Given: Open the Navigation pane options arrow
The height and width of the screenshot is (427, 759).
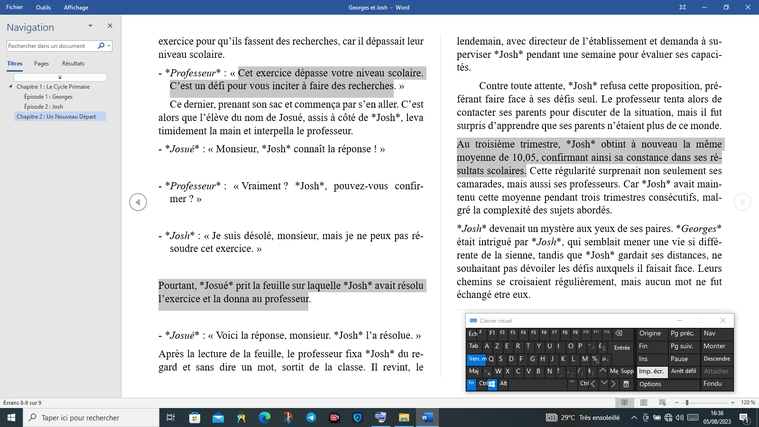Looking at the screenshot, I should [90, 26].
